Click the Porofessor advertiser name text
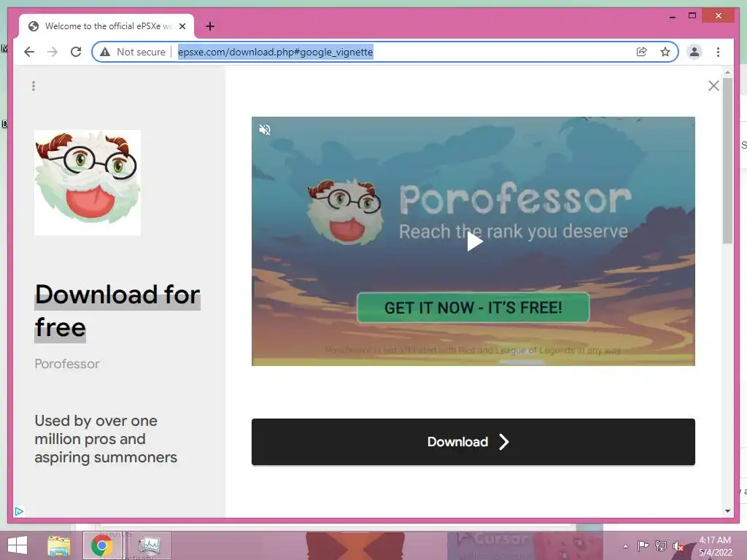 (67, 364)
